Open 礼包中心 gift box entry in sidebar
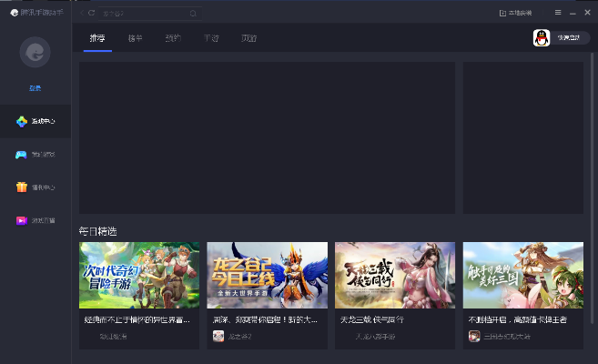 pos(35,187)
